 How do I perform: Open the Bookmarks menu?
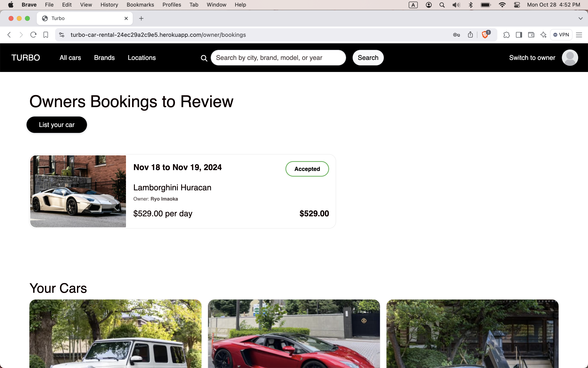(140, 5)
